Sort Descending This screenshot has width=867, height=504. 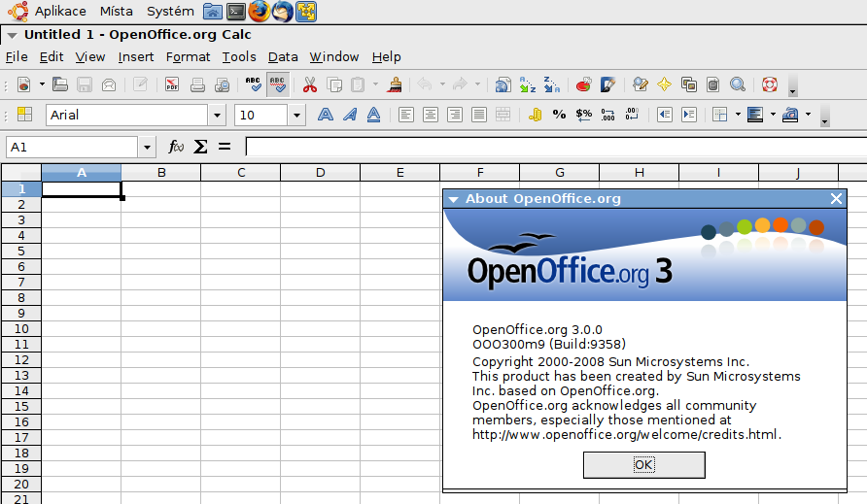point(551,84)
